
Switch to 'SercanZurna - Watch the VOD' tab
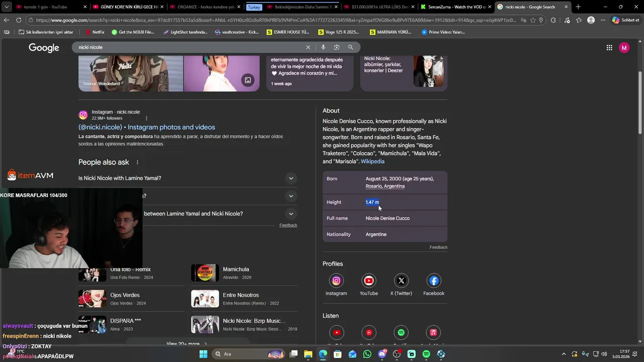456,7
